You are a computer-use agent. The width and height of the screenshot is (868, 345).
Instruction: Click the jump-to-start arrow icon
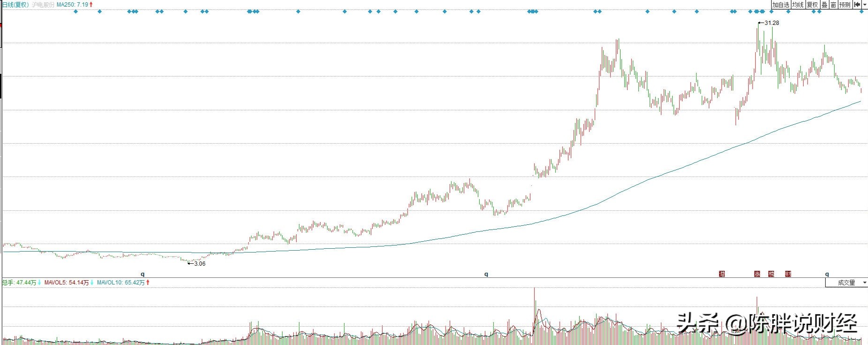point(857,5)
